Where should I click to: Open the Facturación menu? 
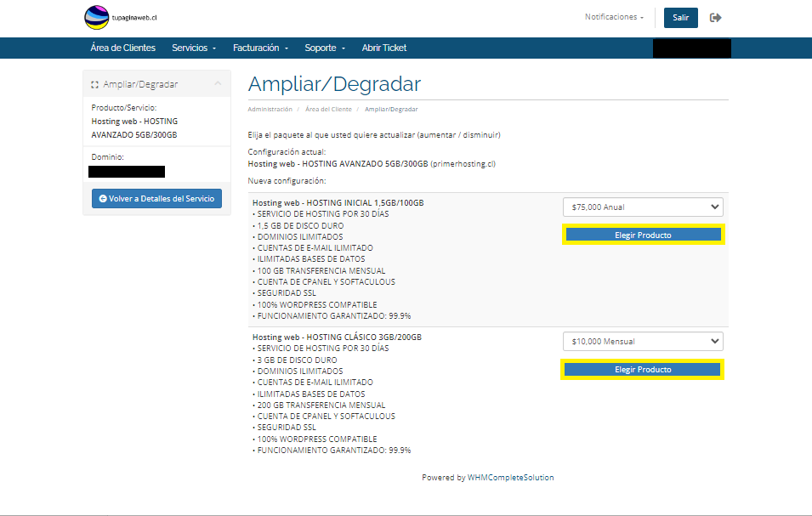coord(261,48)
